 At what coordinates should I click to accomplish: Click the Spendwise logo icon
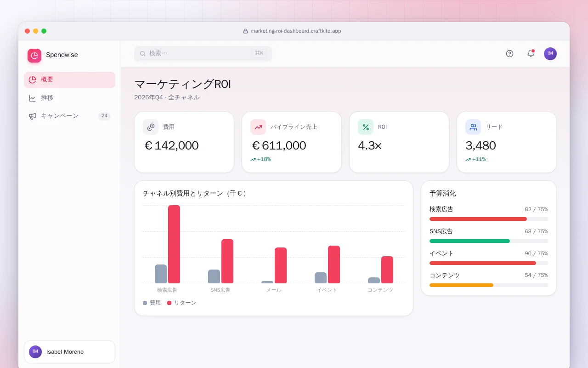[34, 56]
